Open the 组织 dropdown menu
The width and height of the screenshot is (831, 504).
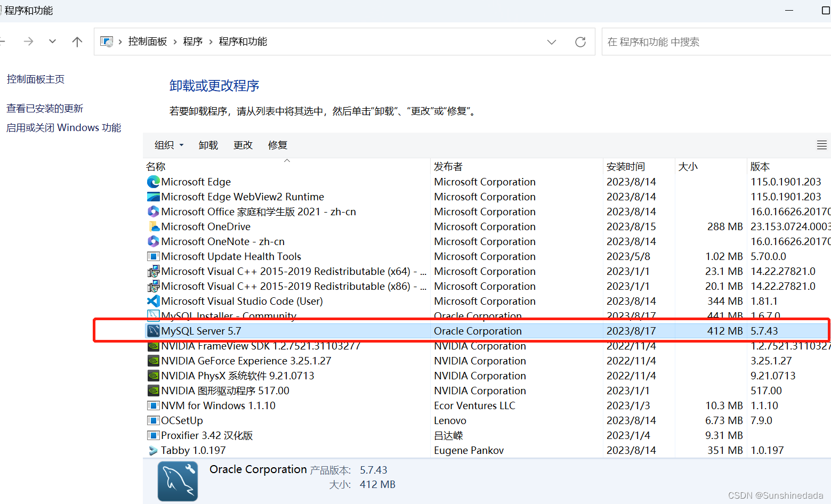pyautogui.click(x=169, y=145)
